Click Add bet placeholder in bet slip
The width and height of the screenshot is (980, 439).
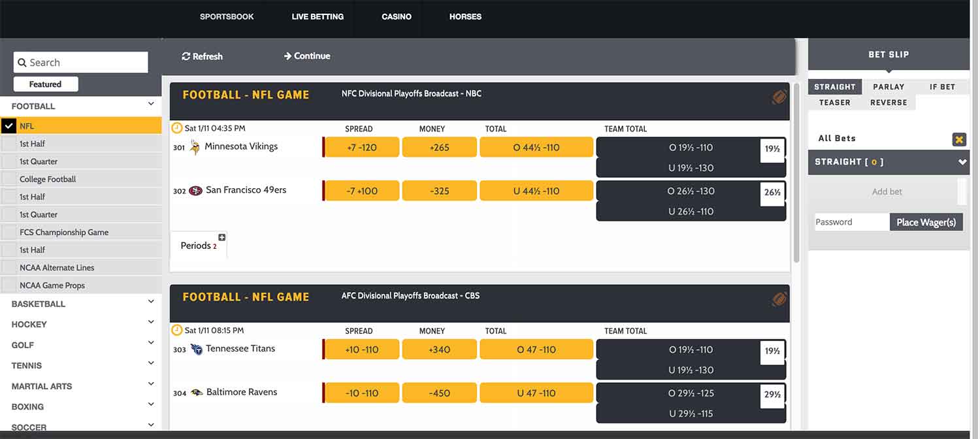(x=887, y=191)
